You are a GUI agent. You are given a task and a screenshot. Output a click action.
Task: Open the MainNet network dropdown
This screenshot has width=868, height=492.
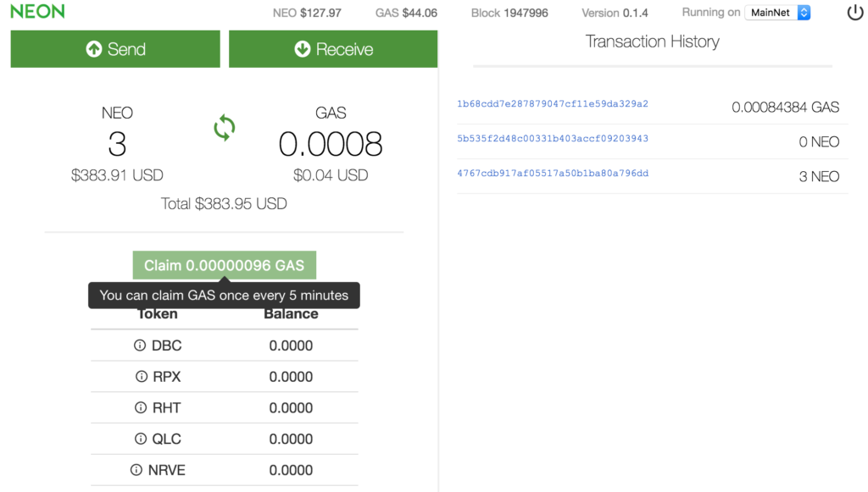pyautogui.click(x=777, y=12)
